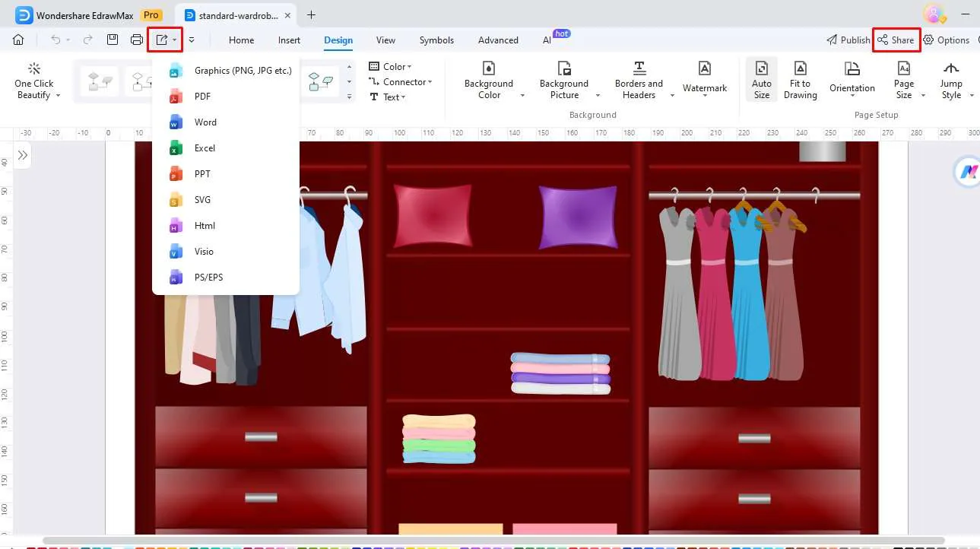Expand Background Picture dropdown arrow

[x=598, y=96]
